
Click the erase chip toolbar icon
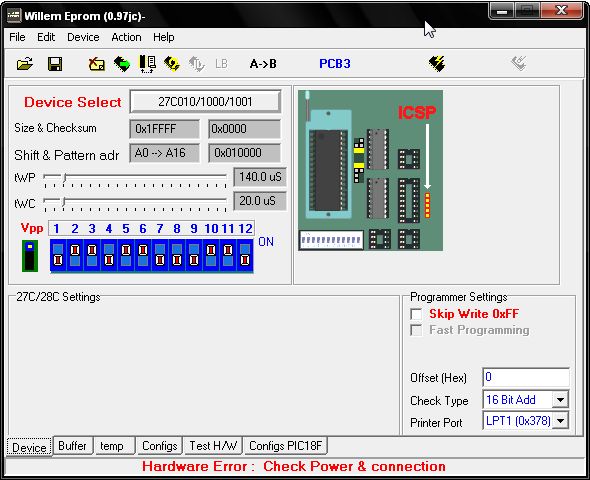pos(97,64)
